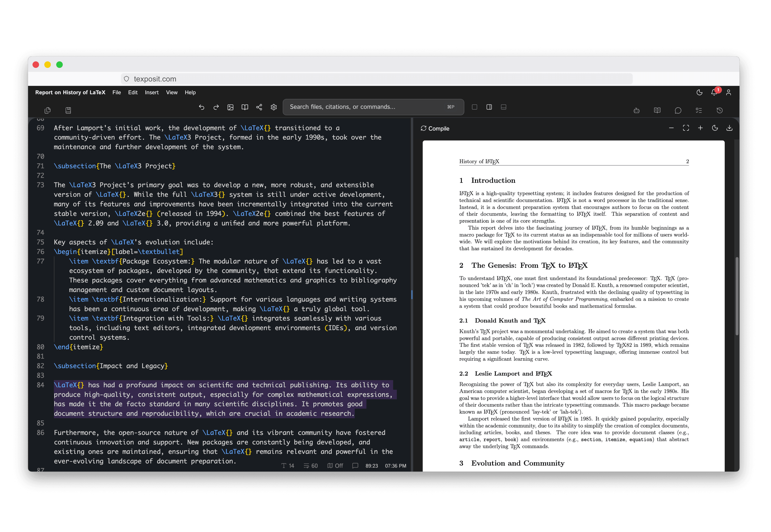The width and height of the screenshot is (771, 532).
Task: Toggle the status bar option showing Off
Action: tap(335, 466)
